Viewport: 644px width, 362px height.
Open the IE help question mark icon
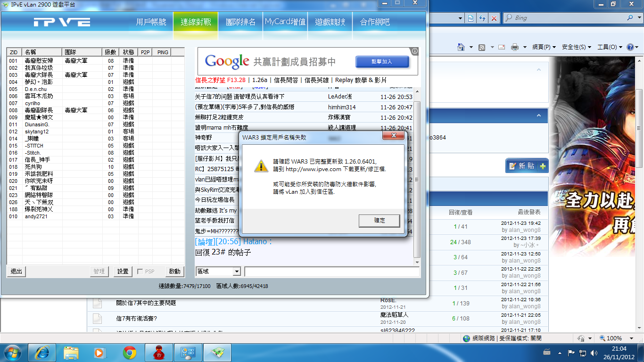click(x=630, y=47)
